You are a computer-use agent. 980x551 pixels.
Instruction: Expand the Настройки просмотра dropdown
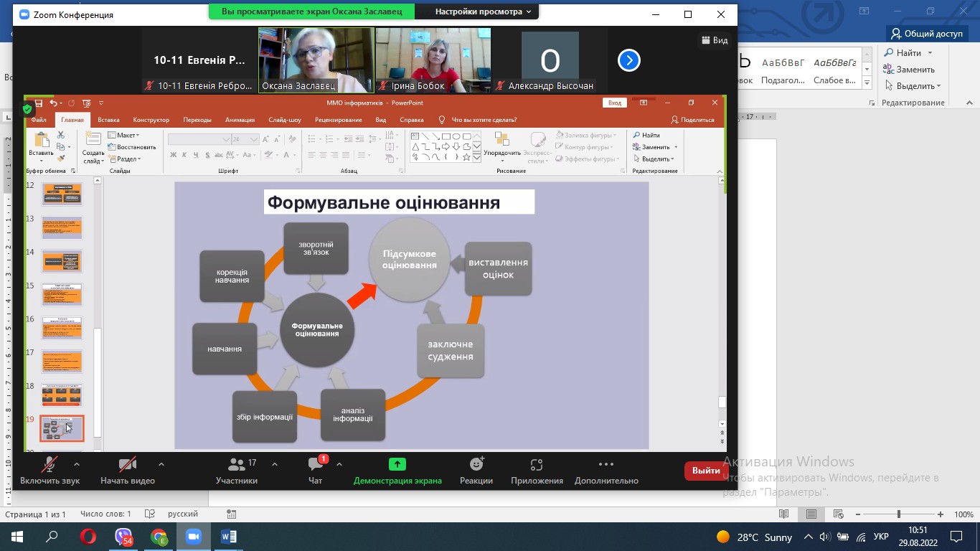pyautogui.click(x=484, y=12)
